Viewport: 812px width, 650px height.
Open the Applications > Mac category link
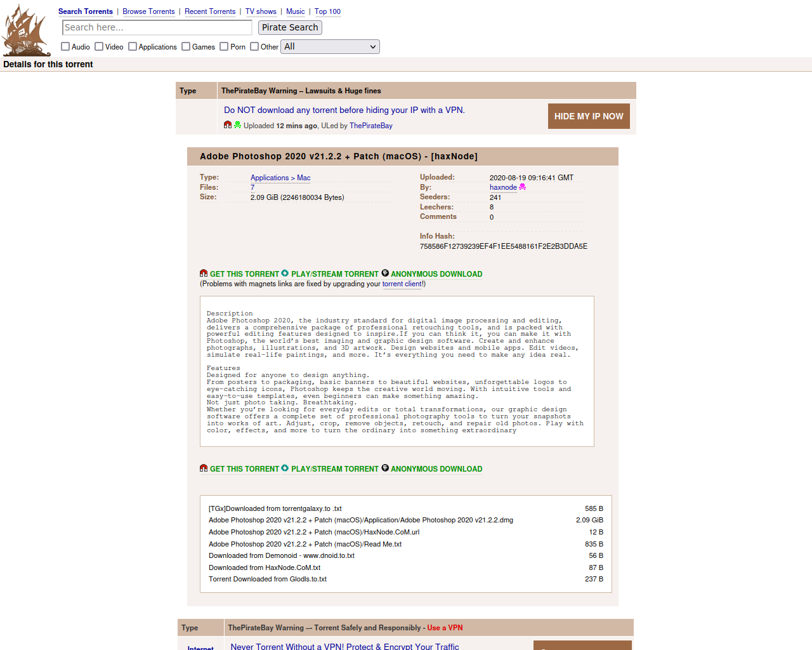280,178
